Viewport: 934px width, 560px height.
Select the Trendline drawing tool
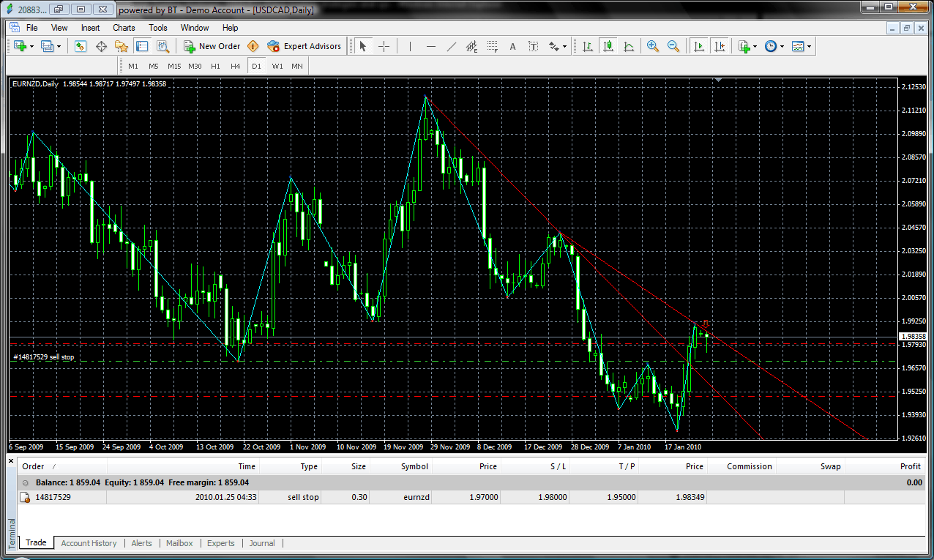[452, 46]
